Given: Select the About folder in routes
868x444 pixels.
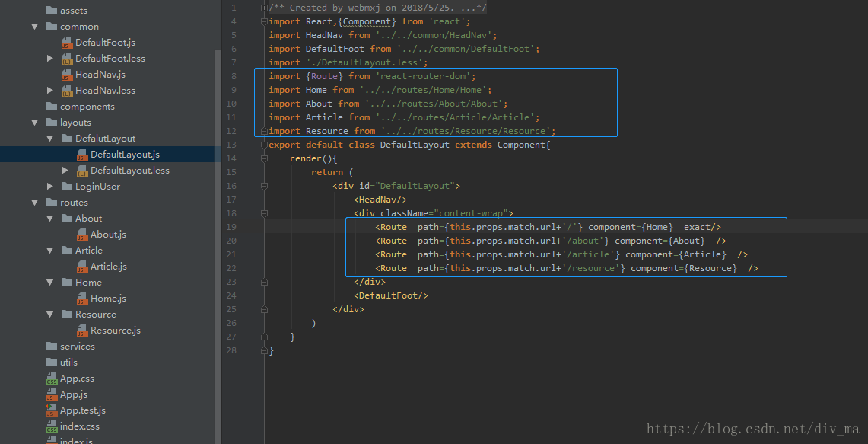Looking at the screenshot, I should pos(88,219).
